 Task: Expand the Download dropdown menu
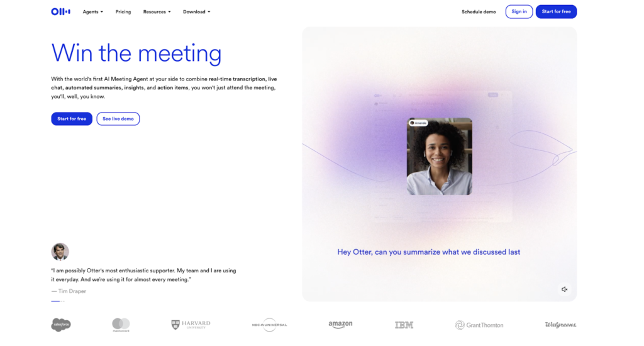pos(197,12)
